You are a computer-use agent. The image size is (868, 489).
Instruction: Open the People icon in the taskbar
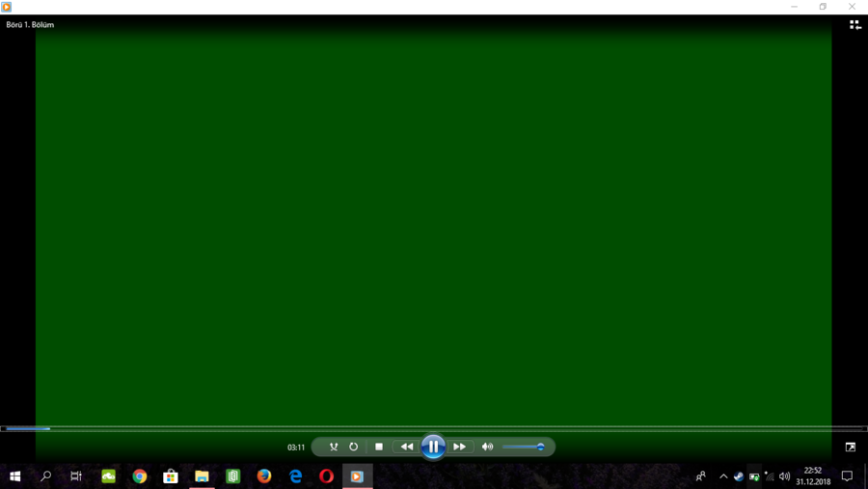click(x=701, y=476)
